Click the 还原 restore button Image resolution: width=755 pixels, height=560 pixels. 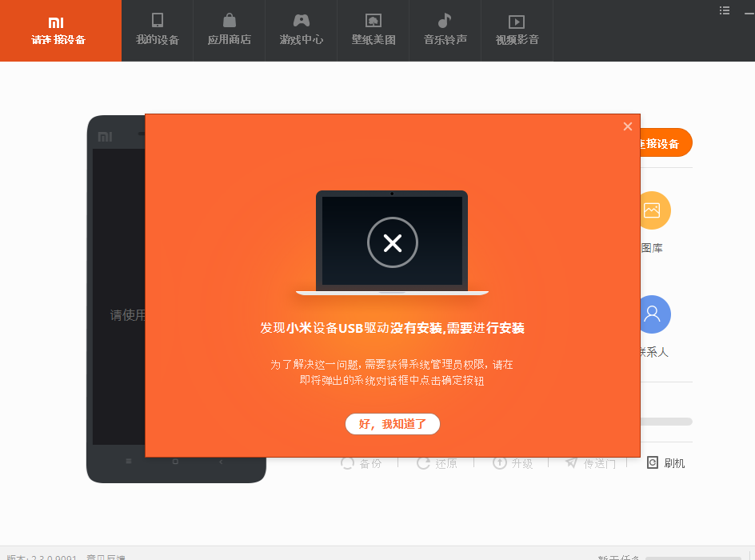tap(437, 463)
